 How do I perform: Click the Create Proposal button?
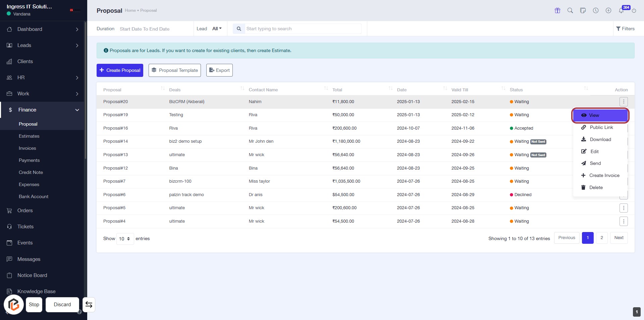[120, 70]
